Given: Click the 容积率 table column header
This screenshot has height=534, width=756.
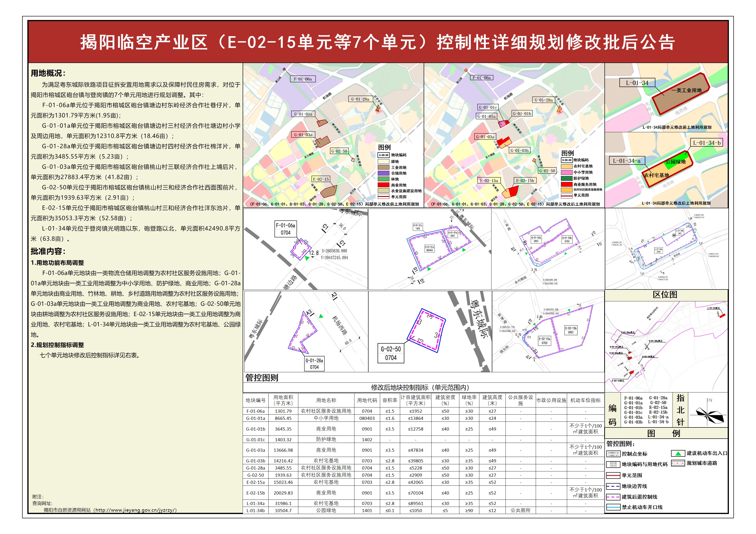Looking at the screenshot, I should pos(390,400).
